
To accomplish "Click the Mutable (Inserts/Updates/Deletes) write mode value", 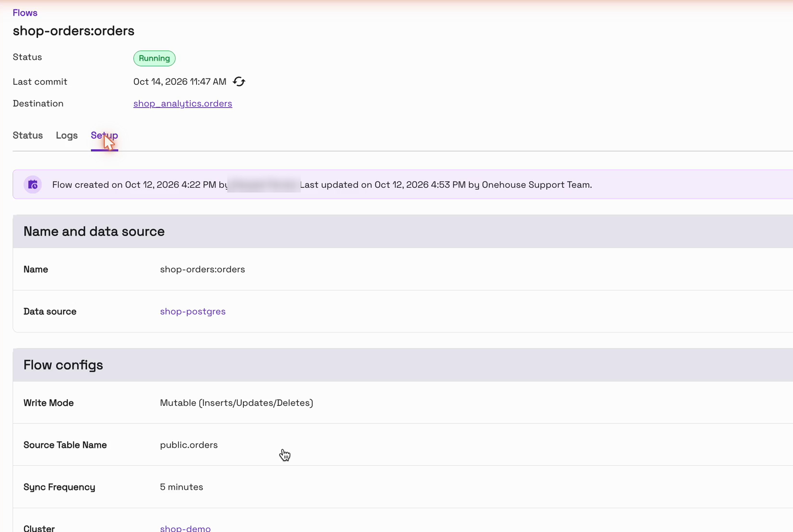I will (x=236, y=403).
